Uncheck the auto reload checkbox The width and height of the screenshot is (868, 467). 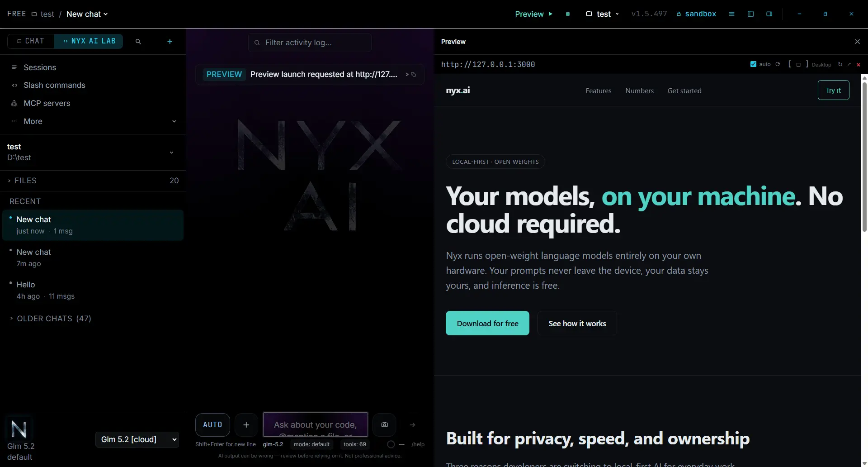point(753,64)
